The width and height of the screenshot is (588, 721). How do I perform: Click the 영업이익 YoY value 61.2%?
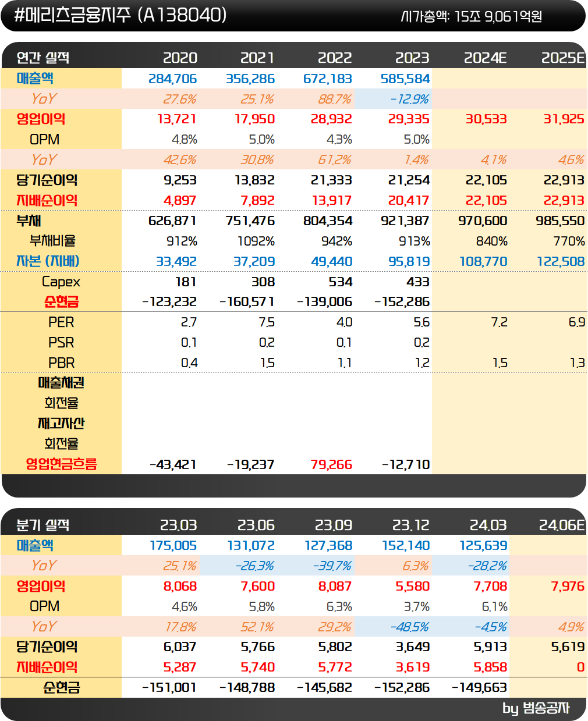click(x=335, y=160)
